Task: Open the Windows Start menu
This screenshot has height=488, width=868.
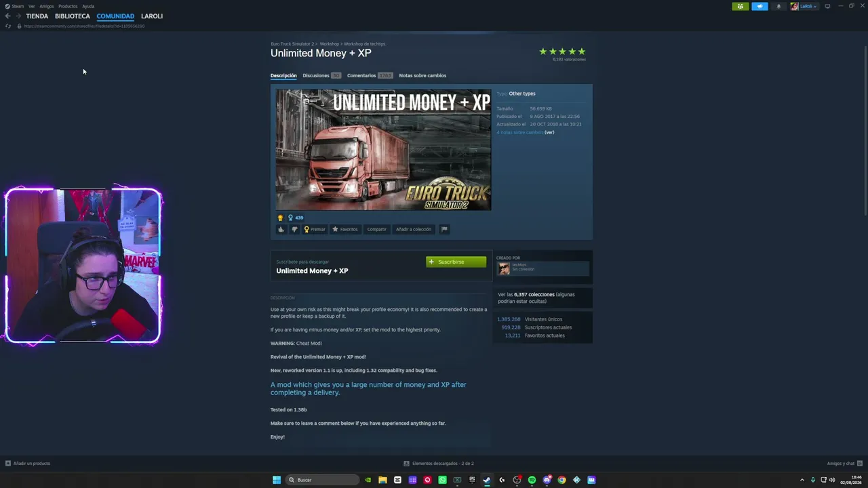Action: point(277,480)
